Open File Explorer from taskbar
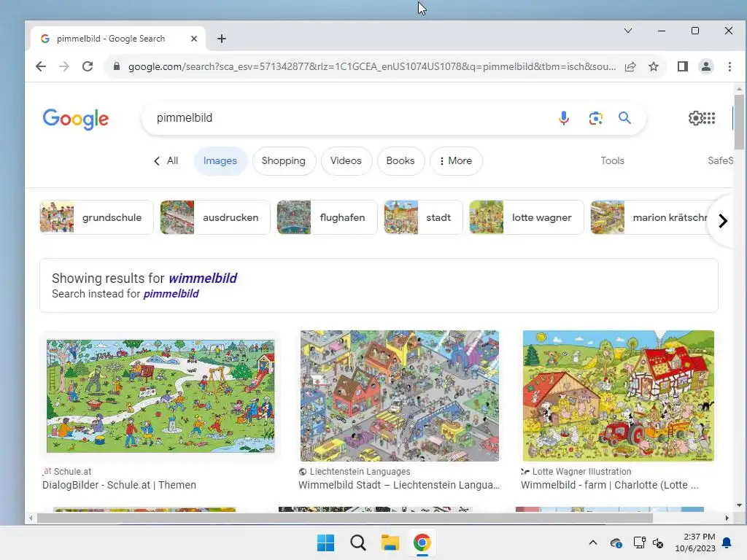This screenshot has height=560, width=747. pyautogui.click(x=390, y=542)
